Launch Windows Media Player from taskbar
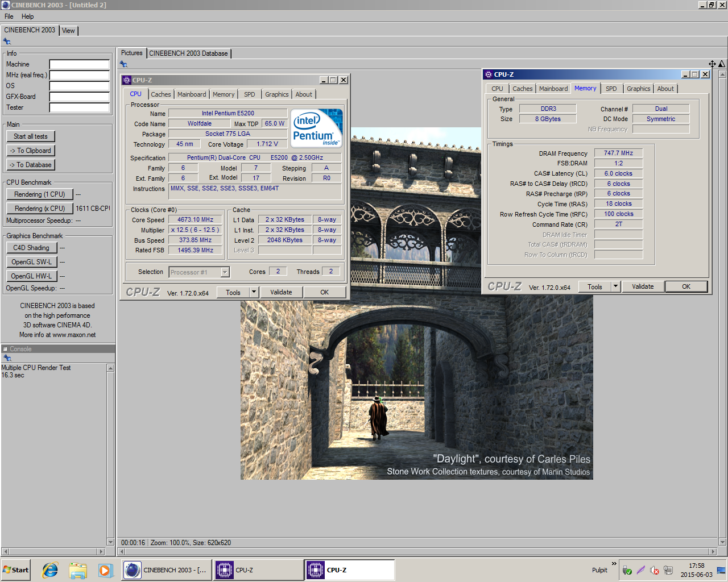 click(105, 570)
